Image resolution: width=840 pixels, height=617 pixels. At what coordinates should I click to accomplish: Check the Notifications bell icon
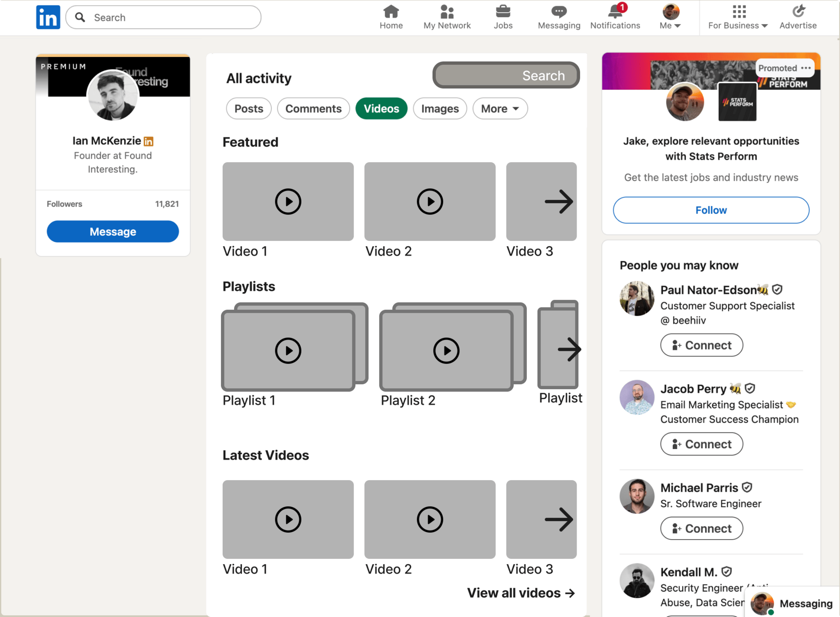tap(615, 12)
